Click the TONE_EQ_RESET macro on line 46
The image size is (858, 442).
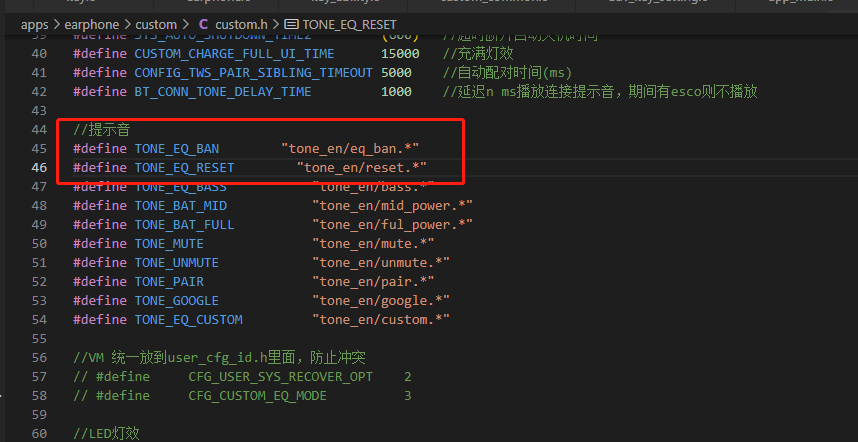click(x=184, y=167)
